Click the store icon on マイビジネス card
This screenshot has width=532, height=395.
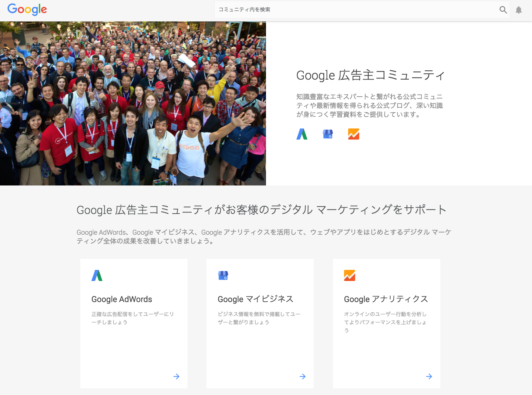[x=223, y=275]
